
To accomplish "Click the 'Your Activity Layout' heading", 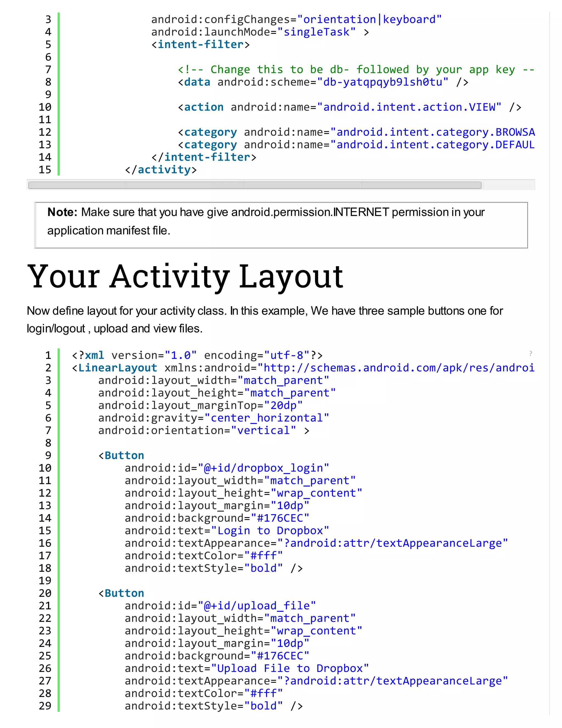I will pyautogui.click(x=185, y=276).
